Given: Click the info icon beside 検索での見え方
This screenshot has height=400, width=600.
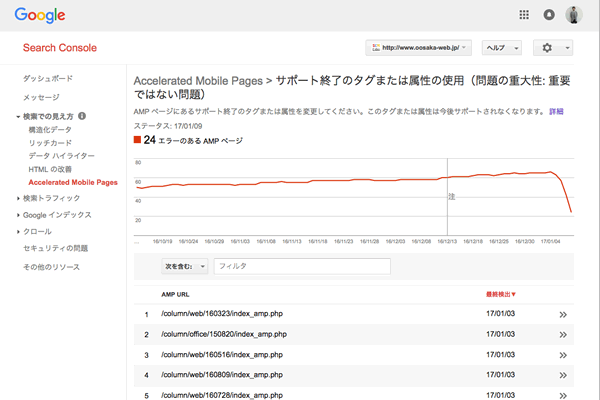Looking at the screenshot, I should pos(82,116).
